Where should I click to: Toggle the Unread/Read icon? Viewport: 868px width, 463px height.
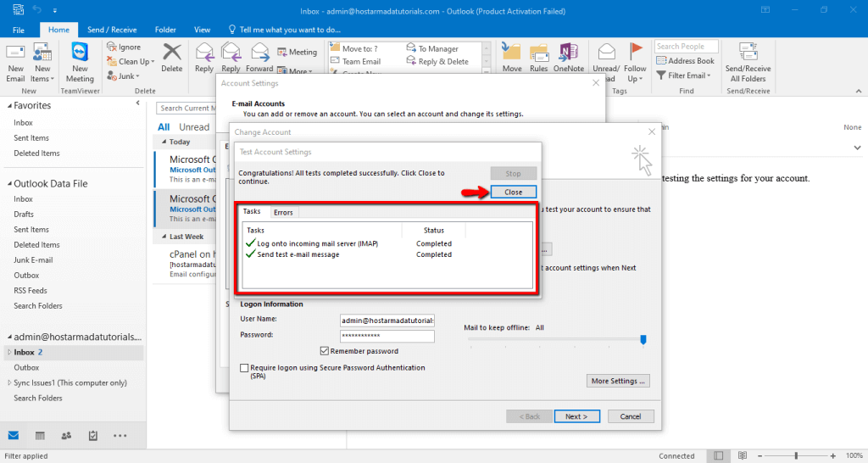[606, 52]
